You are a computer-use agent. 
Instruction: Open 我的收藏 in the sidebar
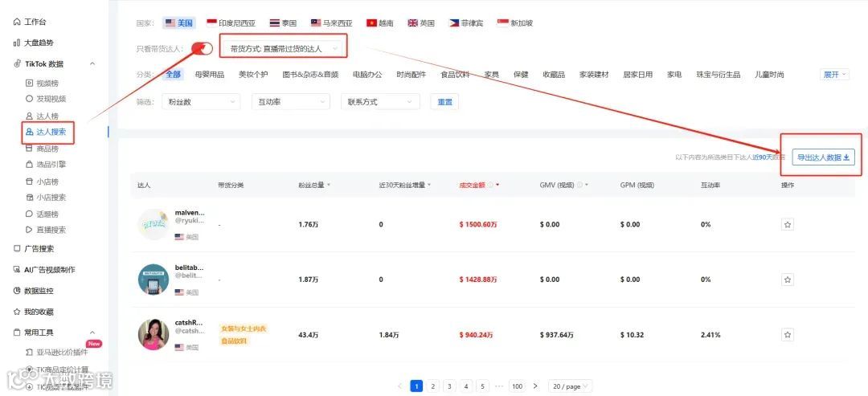pyautogui.click(x=33, y=312)
